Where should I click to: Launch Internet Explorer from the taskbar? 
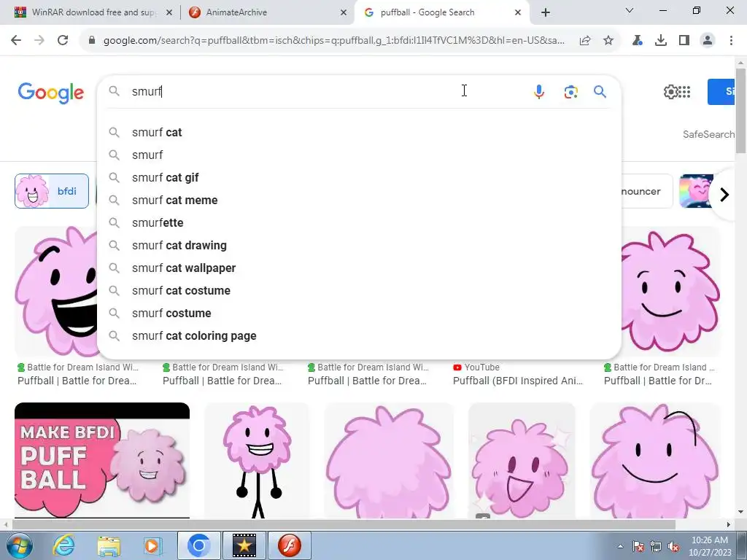(x=63, y=545)
